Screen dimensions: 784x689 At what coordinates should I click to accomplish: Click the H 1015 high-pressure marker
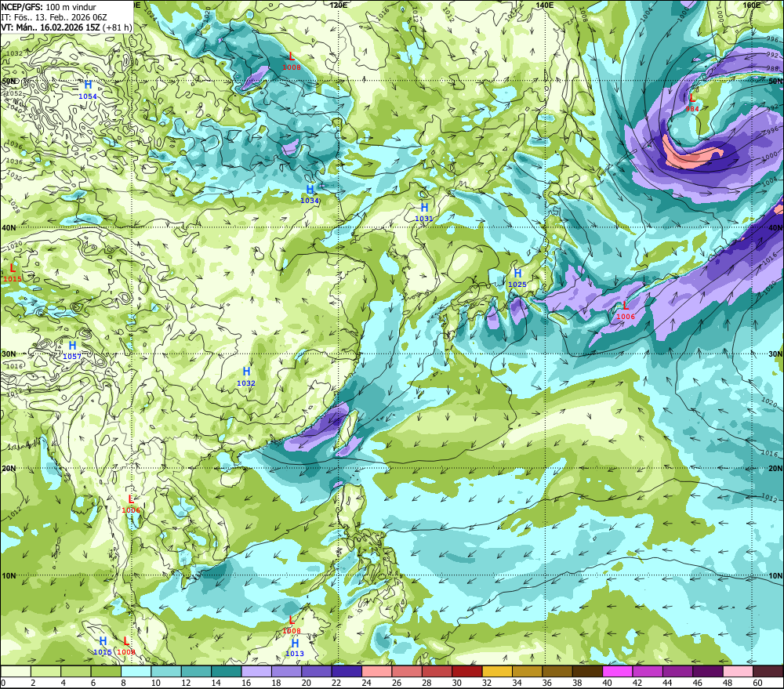(103, 646)
